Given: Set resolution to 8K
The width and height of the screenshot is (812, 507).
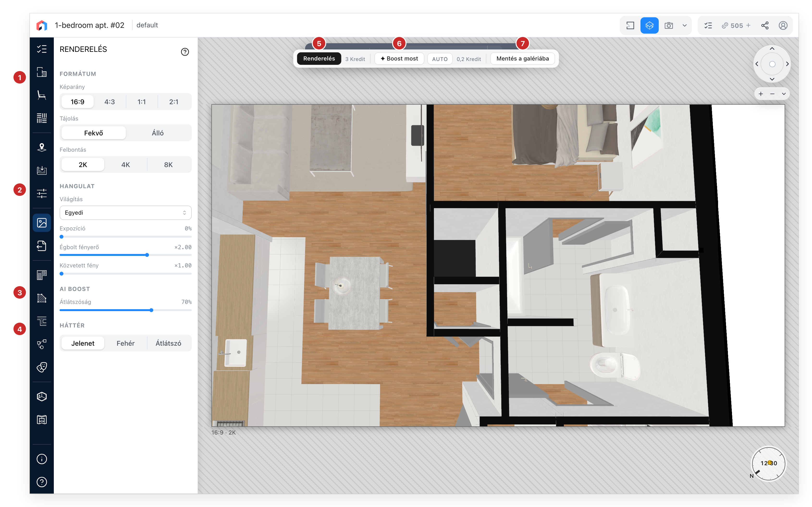Looking at the screenshot, I should (x=168, y=165).
